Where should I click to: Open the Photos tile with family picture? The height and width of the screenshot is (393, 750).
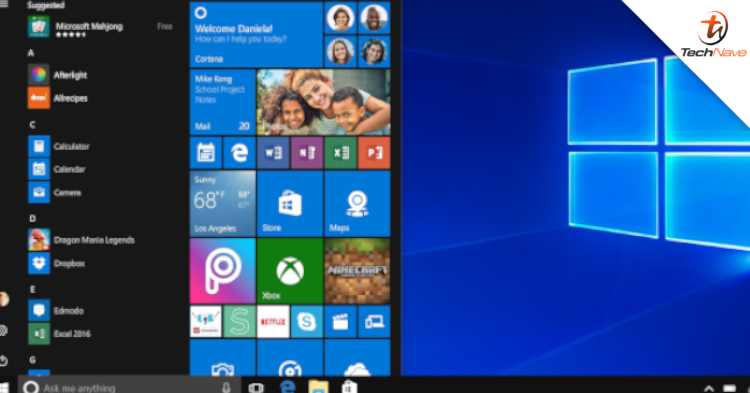click(323, 102)
